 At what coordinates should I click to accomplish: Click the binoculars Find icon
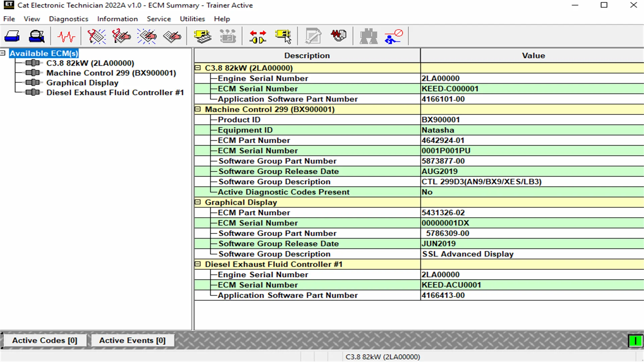point(368,36)
